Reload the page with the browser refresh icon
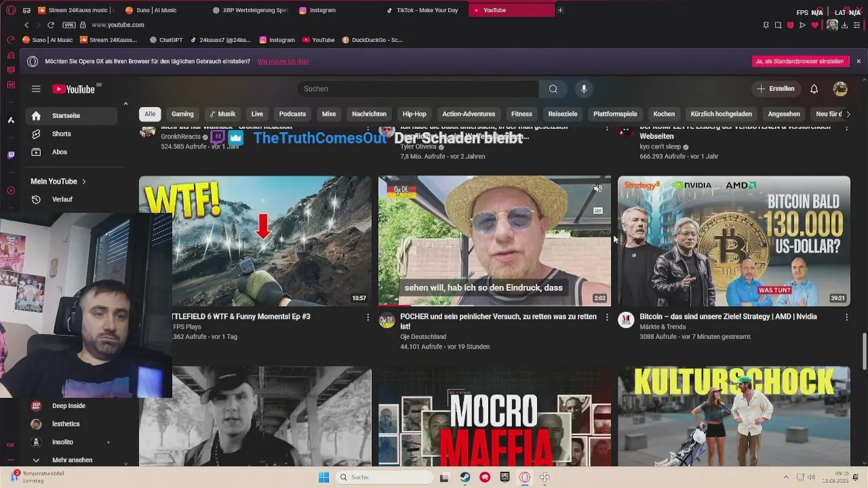868x488 pixels. [x=50, y=25]
